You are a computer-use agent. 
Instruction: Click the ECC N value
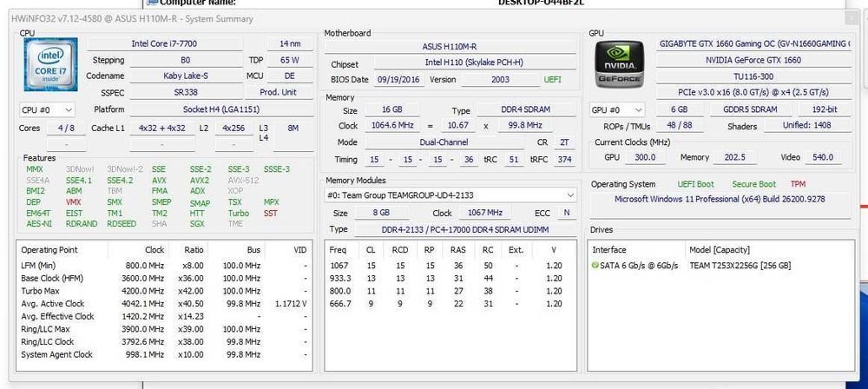coord(566,213)
